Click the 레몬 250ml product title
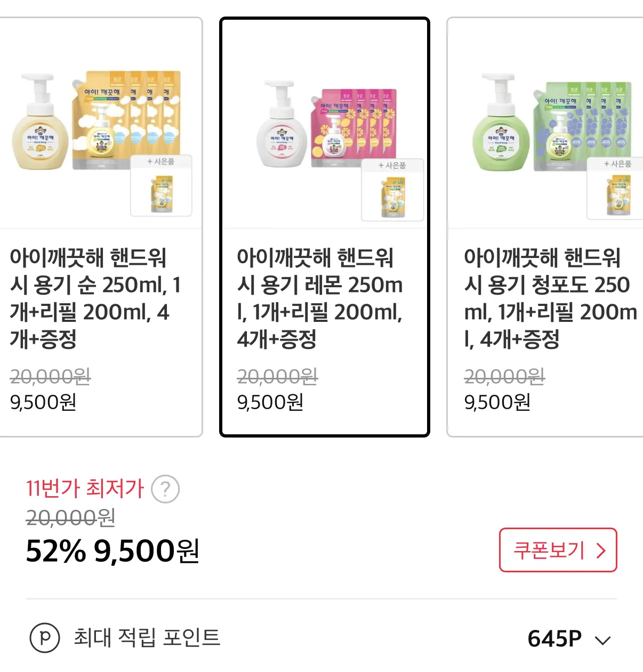The image size is (643, 672). (x=320, y=298)
